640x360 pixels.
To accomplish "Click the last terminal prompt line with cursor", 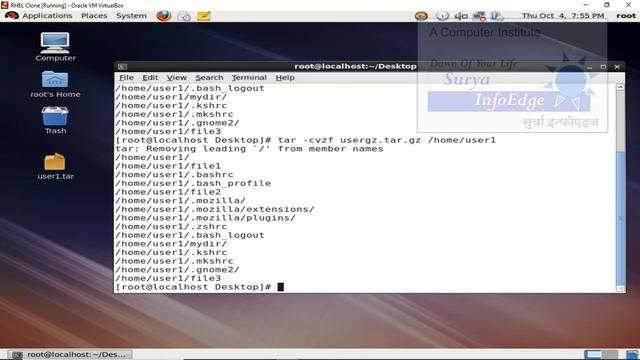I will (199, 287).
